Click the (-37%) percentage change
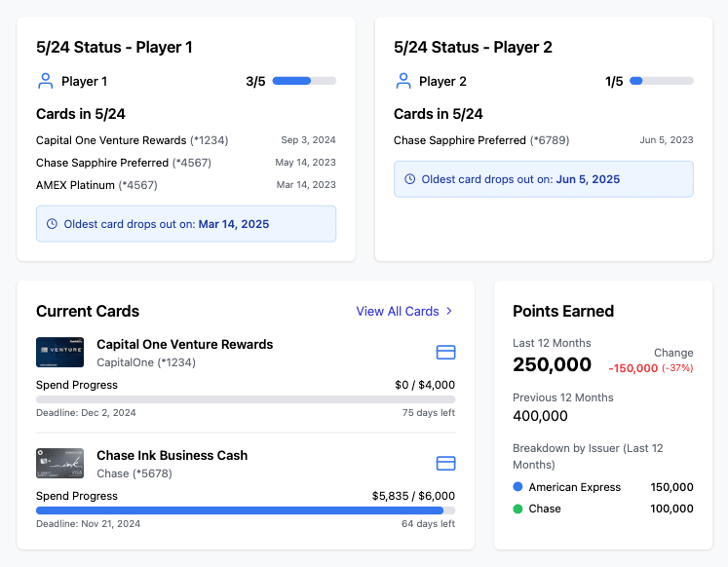 (x=677, y=368)
